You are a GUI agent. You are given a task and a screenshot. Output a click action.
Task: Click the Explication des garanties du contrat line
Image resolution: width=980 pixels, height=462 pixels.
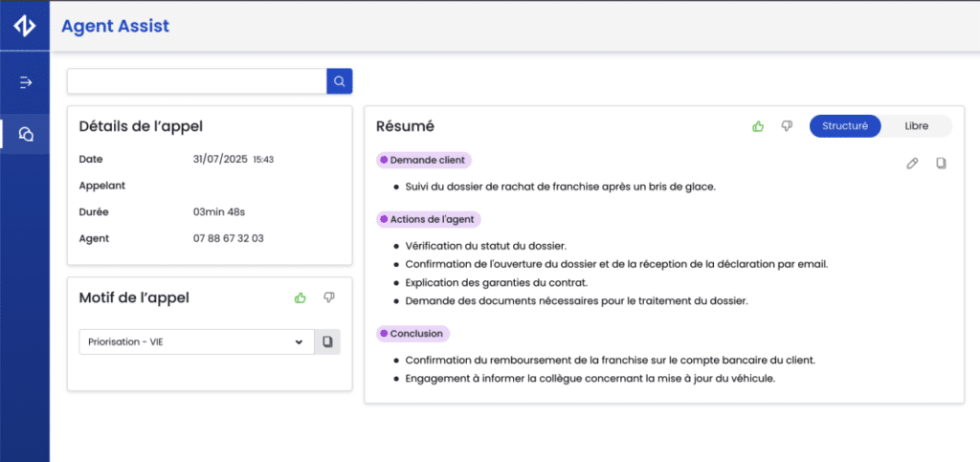[x=497, y=282]
